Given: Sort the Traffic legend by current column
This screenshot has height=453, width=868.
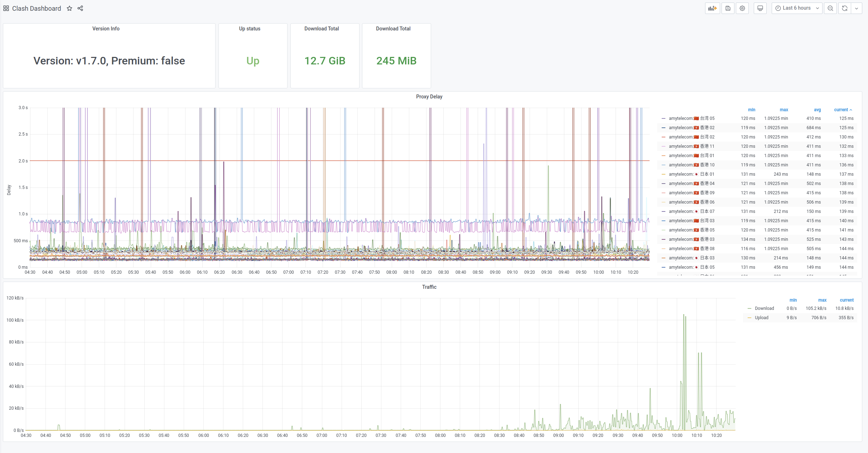Looking at the screenshot, I should coord(847,300).
